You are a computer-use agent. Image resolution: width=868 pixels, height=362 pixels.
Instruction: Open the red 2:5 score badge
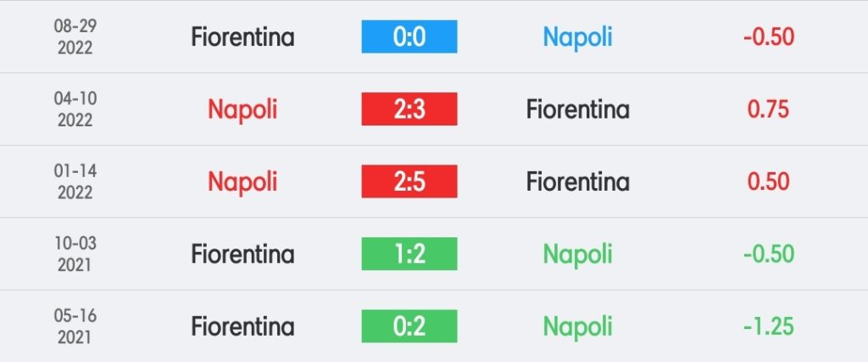(409, 181)
